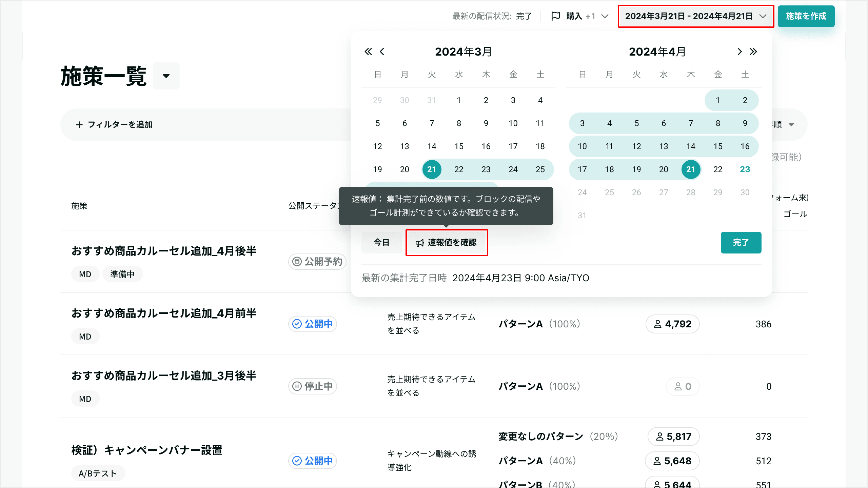
Task: Click the 公開予約 status badge
Action: pos(317,262)
